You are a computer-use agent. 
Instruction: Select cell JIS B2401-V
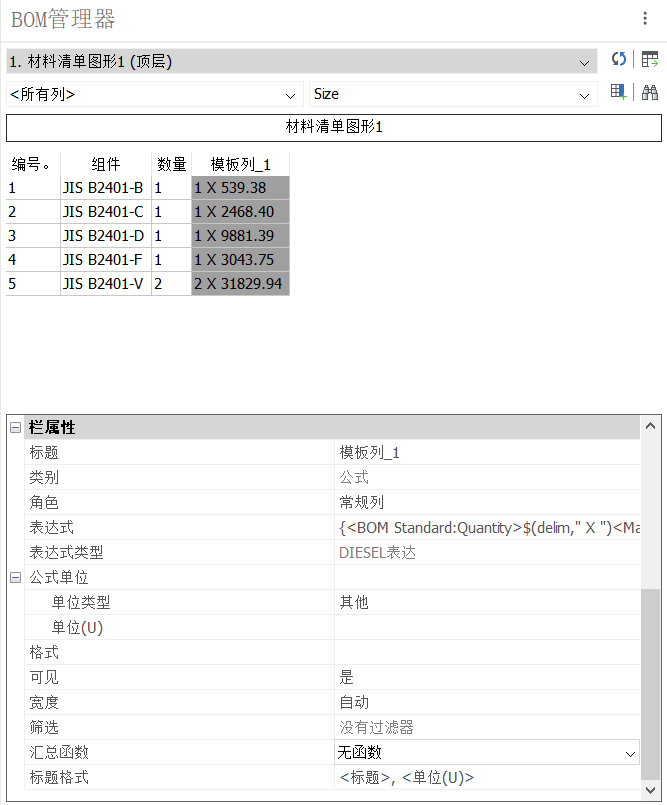coord(106,283)
